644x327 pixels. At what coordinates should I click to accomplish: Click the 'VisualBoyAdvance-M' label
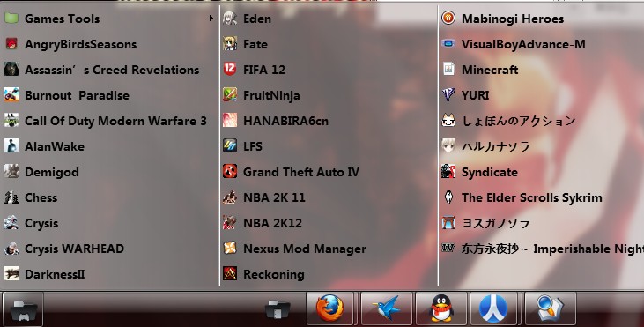click(x=523, y=44)
